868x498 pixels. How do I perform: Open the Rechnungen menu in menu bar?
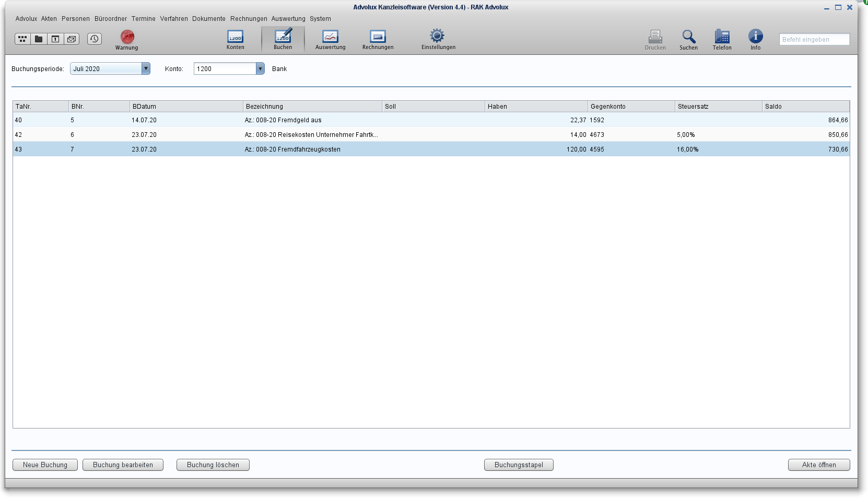[249, 19]
